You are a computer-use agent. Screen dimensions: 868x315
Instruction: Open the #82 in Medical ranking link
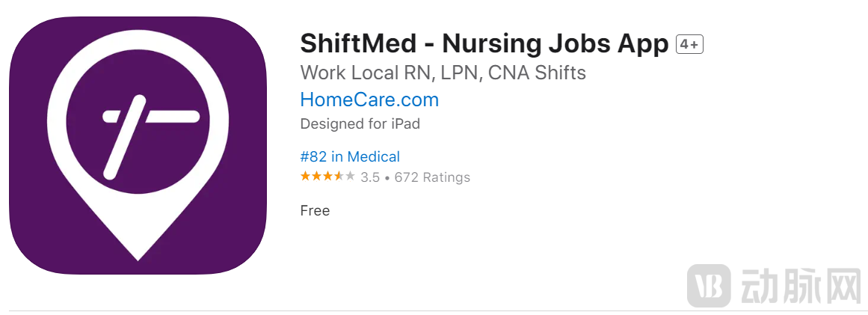(x=350, y=156)
